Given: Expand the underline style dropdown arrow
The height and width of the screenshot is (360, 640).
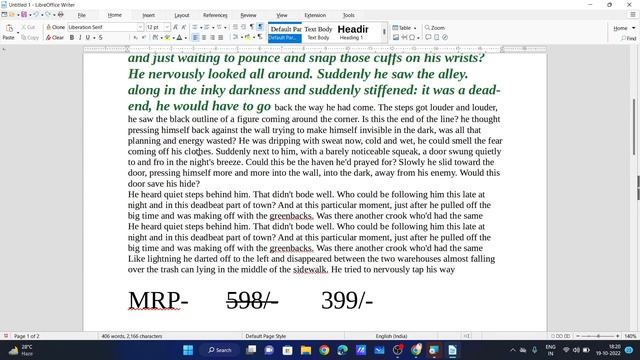Looking at the screenshot, I should (x=94, y=38).
